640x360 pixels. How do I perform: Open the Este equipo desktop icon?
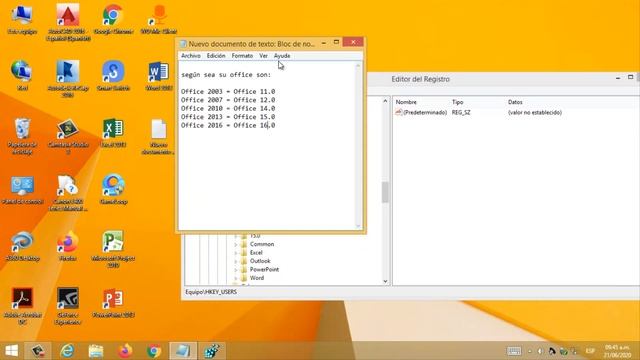22,20
